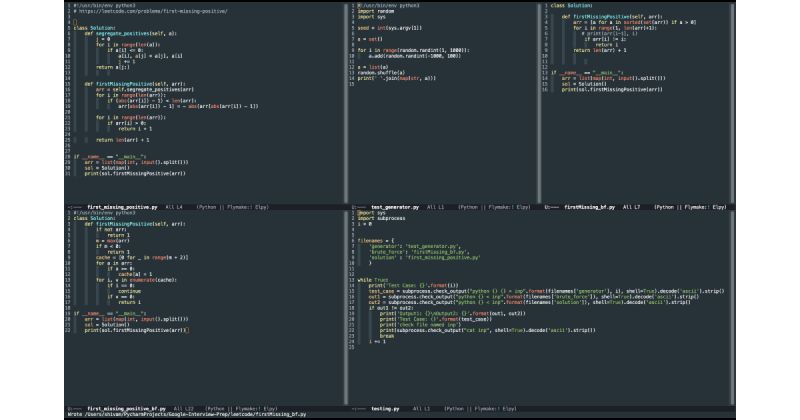Click the line 'return i + 1'

[135, 129]
